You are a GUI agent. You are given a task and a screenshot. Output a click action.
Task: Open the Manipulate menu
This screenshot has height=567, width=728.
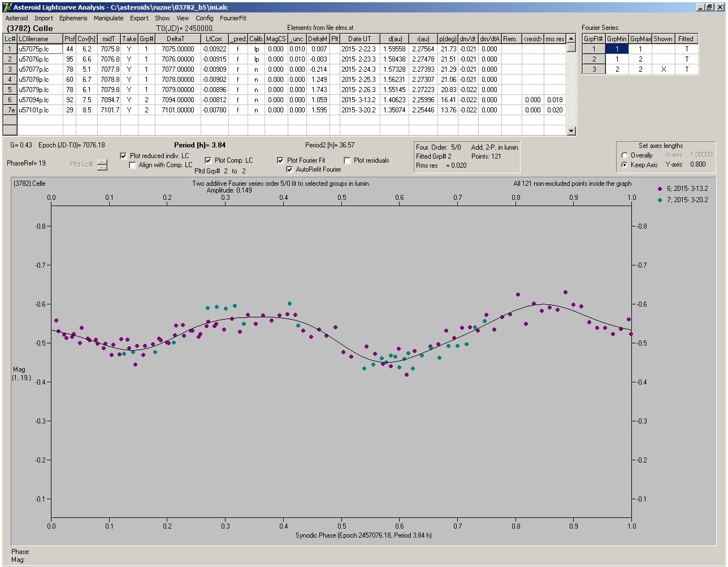pos(109,18)
